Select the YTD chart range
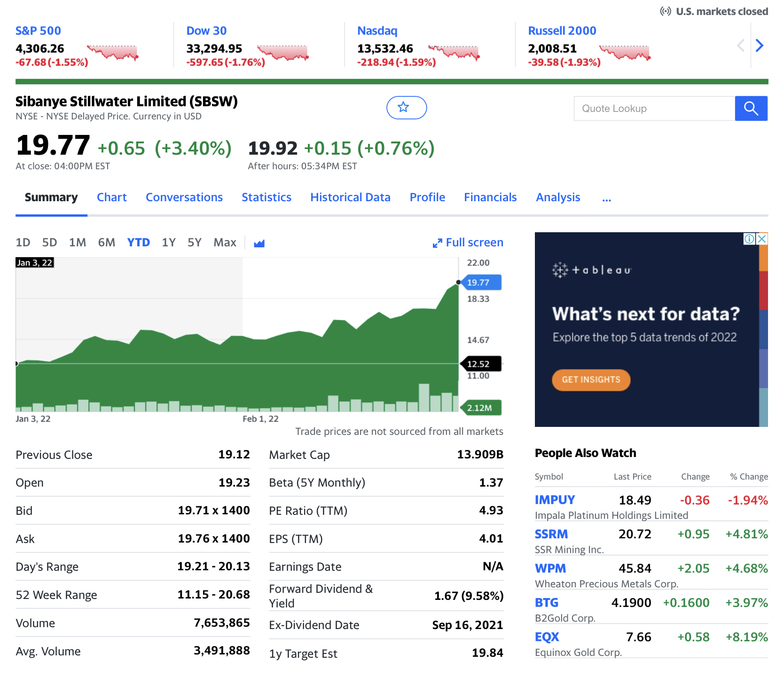The height and width of the screenshot is (677, 784). click(x=139, y=243)
